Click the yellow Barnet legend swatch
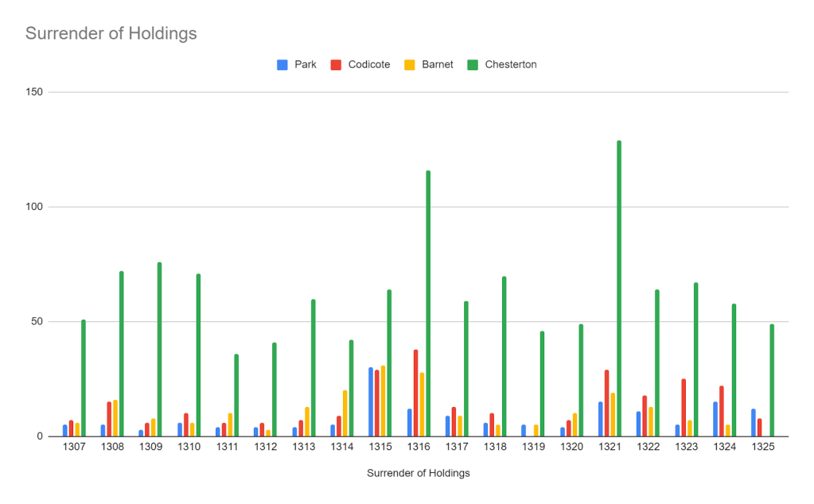The width and height of the screenshot is (814, 504). click(x=410, y=64)
